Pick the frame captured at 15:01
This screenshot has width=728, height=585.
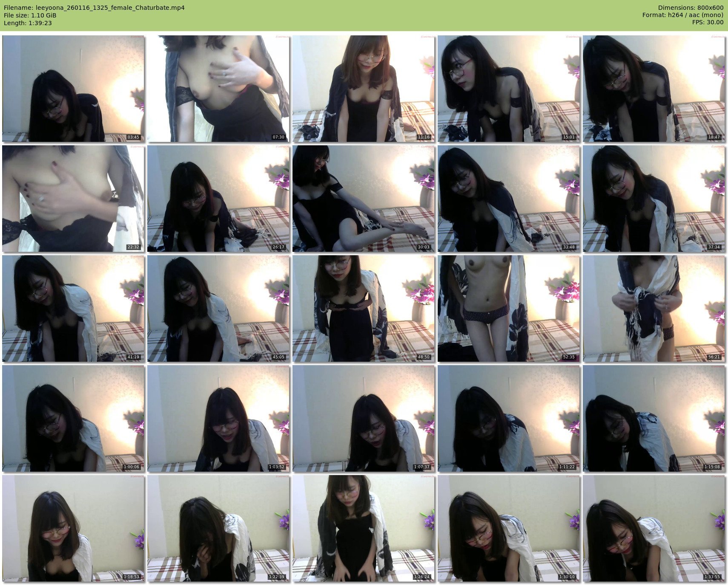(x=509, y=89)
